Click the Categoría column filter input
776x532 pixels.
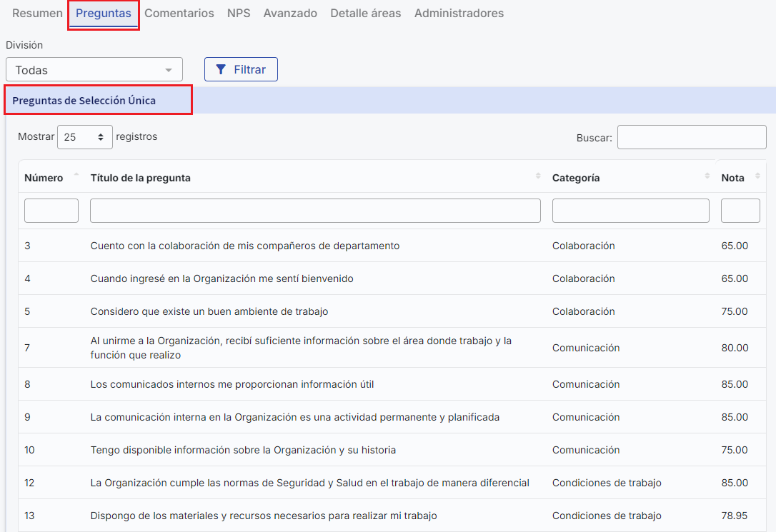point(630,211)
